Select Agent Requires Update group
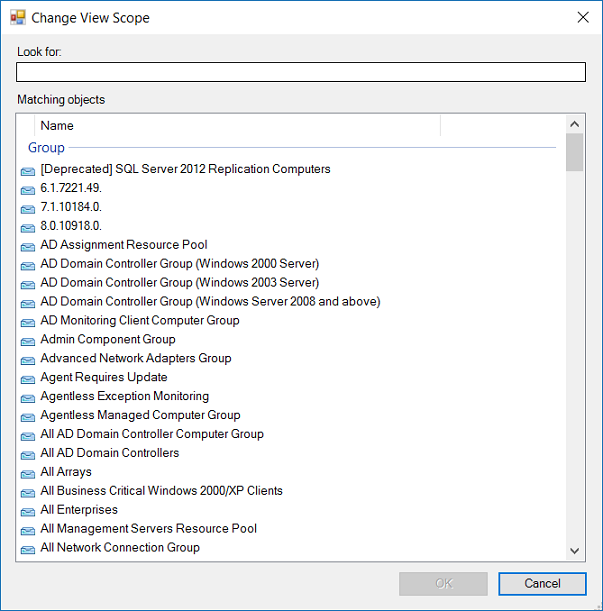Viewport: 603px width, 611px height. coord(104,377)
